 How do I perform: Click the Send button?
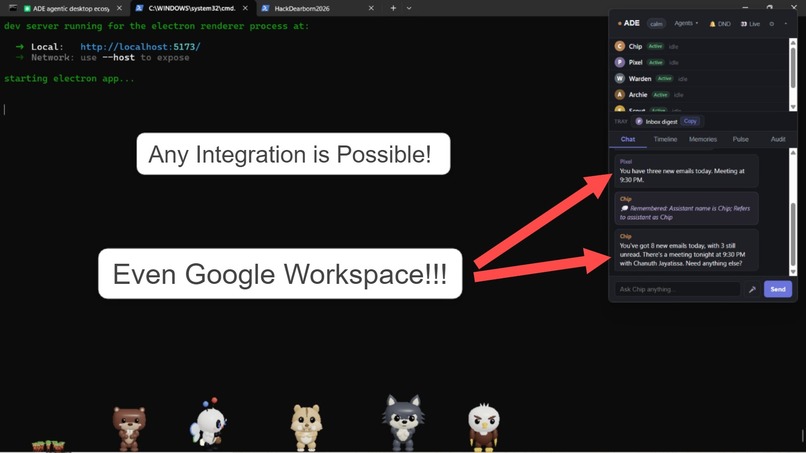click(x=778, y=289)
